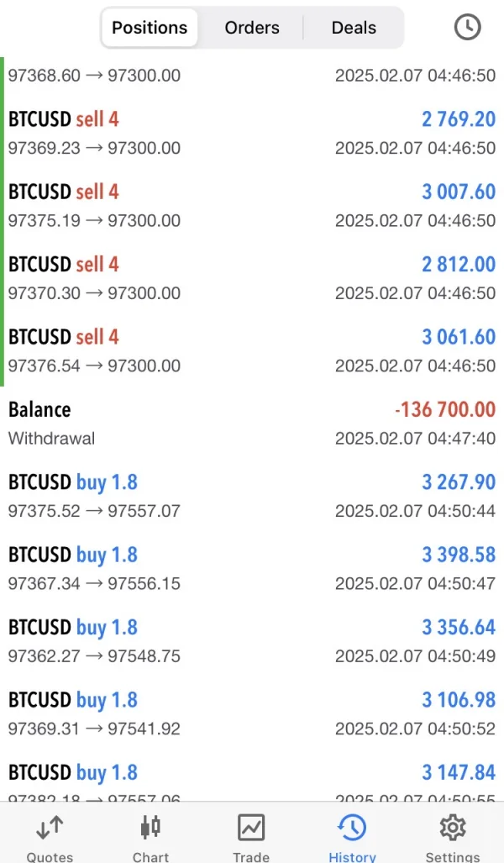The height and width of the screenshot is (863, 504).
Task: Select sell position with profit 2 812.00
Action: [252, 278]
